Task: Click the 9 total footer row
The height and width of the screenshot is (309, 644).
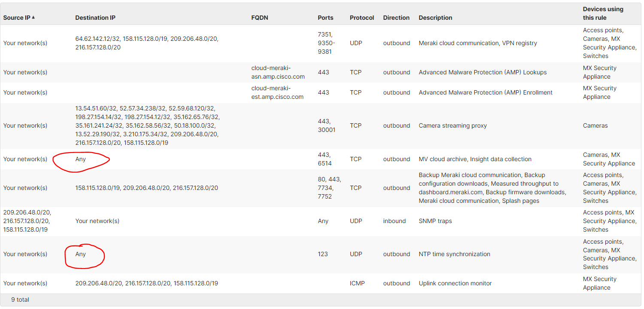Action: tap(19, 300)
